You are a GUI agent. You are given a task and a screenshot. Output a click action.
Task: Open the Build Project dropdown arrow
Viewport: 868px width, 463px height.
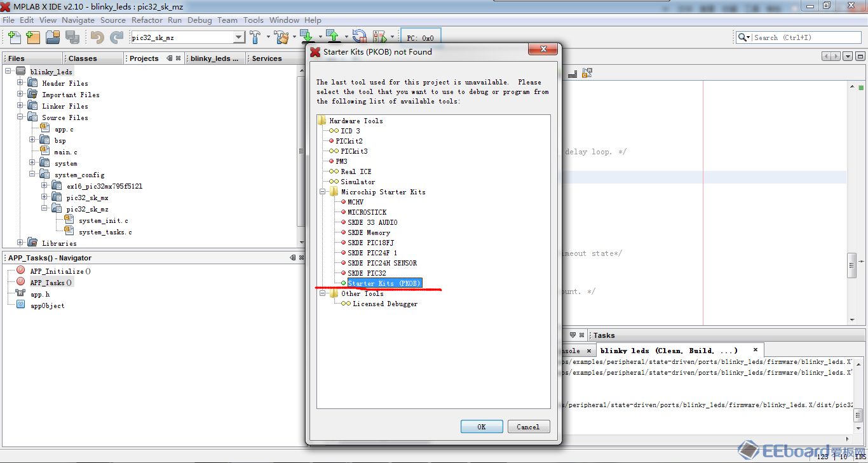[x=268, y=37]
